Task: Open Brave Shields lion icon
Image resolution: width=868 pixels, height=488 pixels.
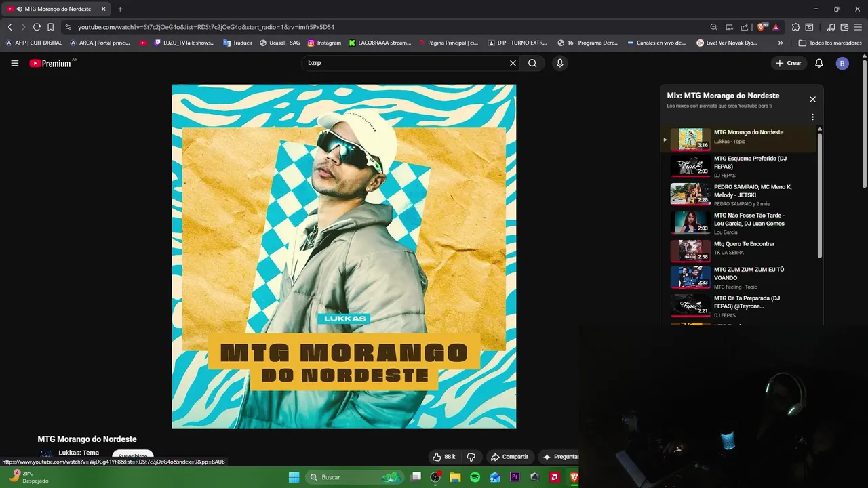Action: (x=762, y=27)
